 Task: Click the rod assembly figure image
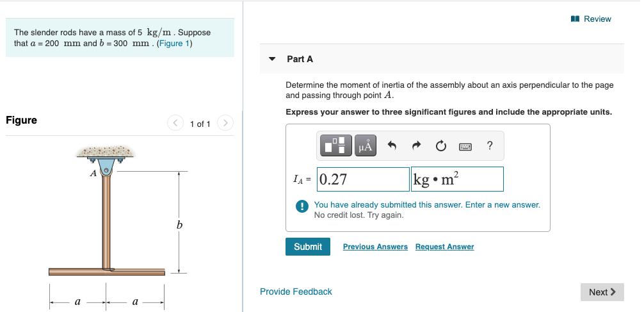tap(119, 227)
